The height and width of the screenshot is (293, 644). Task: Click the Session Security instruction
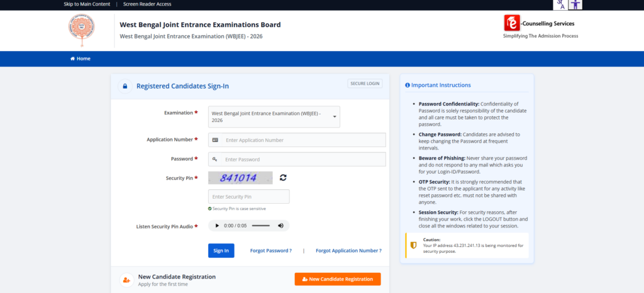(473, 219)
